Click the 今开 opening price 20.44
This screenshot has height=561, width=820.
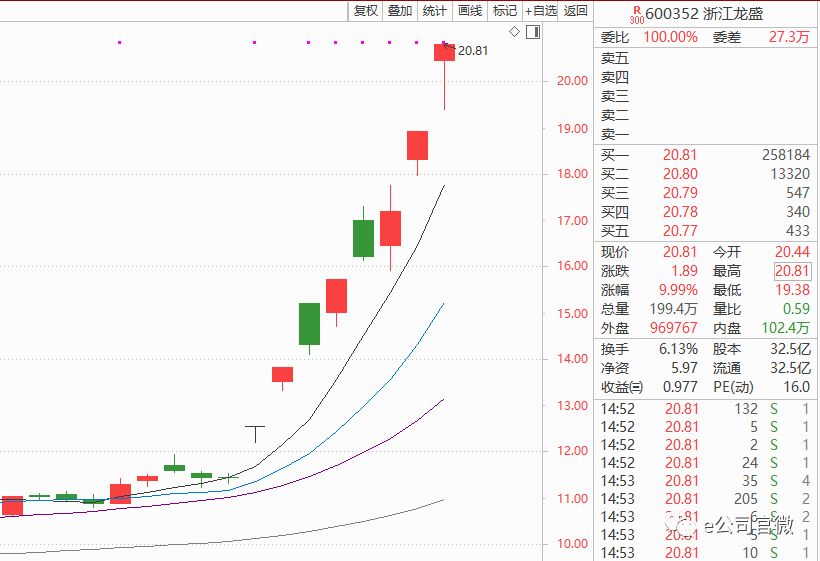(792, 252)
